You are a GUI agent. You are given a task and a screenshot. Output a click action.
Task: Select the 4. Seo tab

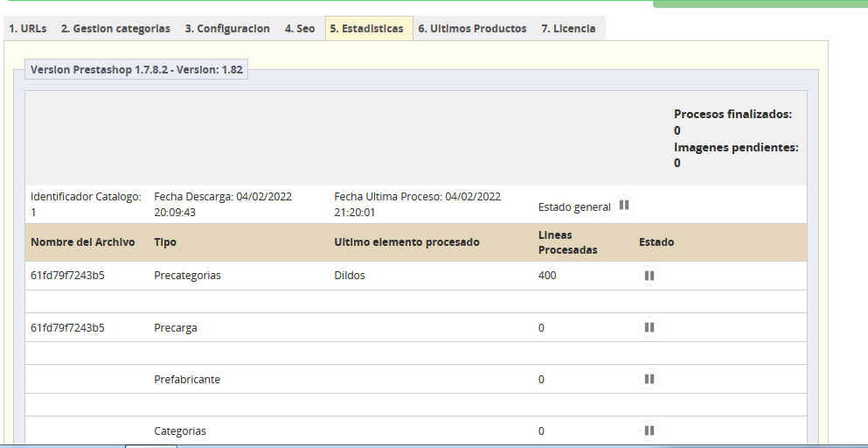point(300,29)
